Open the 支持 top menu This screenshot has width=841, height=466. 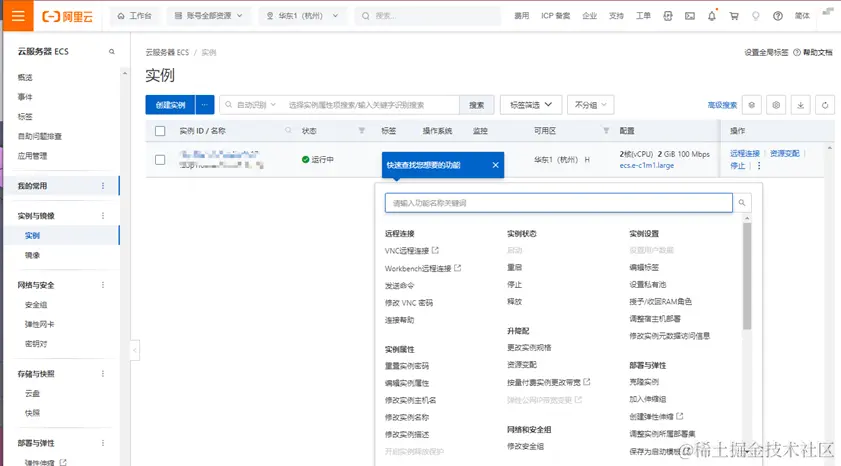pos(616,16)
